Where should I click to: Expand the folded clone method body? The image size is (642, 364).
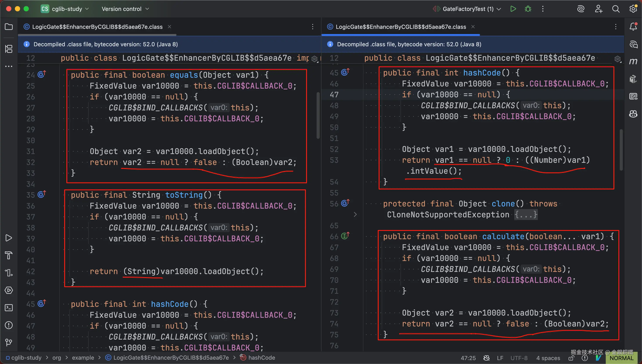pyautogui.click(x=526, y=215)
